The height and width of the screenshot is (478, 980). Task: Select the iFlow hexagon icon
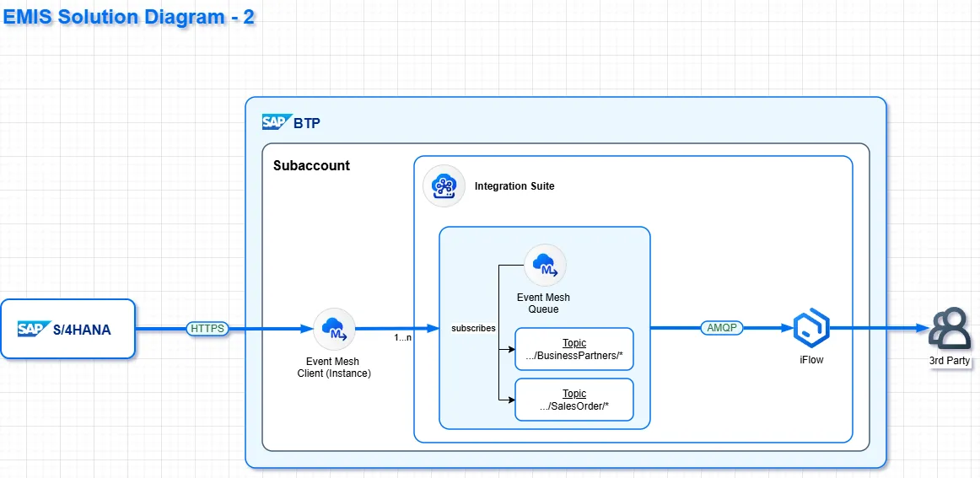point(811,330)
